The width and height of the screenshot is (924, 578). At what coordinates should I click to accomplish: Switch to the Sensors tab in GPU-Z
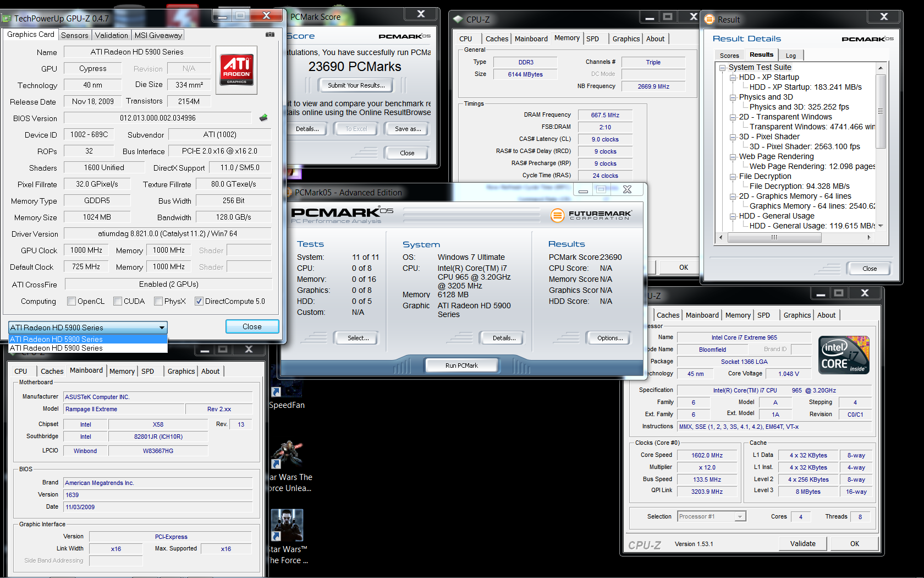click(x=74, y=35)
